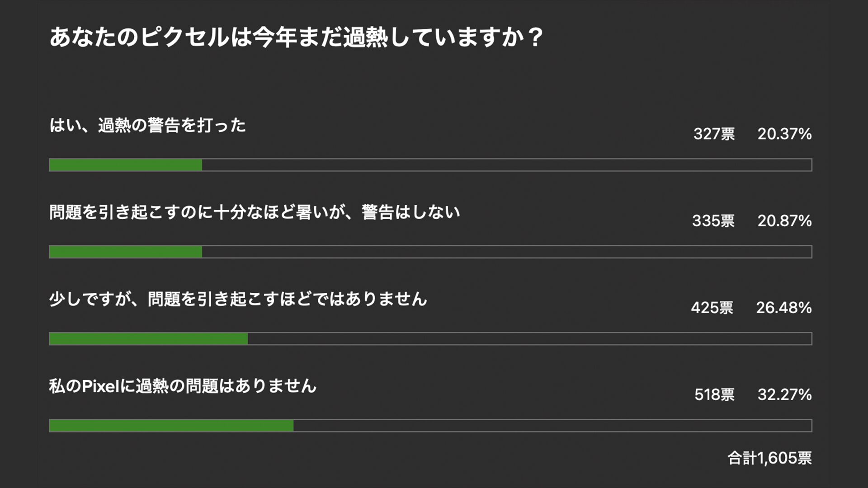Select option '少しですが、問題を引き起こすほどではありません'
Screen dimensions: 868x488
(238, 299)
